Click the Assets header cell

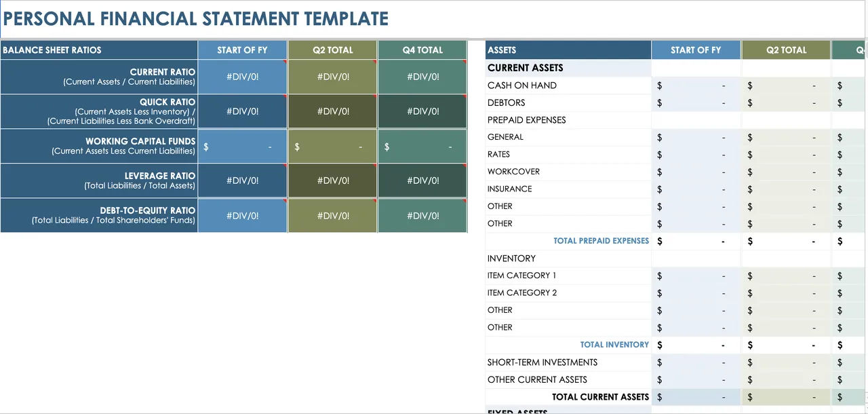pyautogui.click(x=568, y=50)
